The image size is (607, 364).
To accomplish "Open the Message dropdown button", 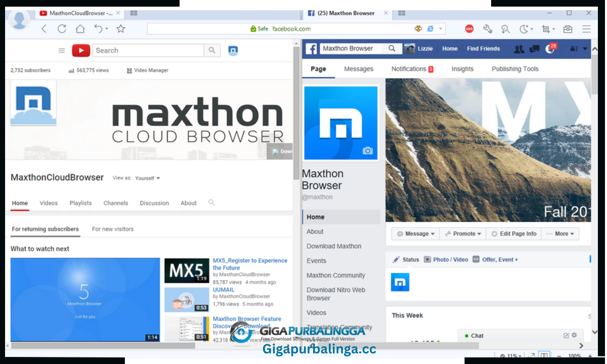I will pos(416,234).
